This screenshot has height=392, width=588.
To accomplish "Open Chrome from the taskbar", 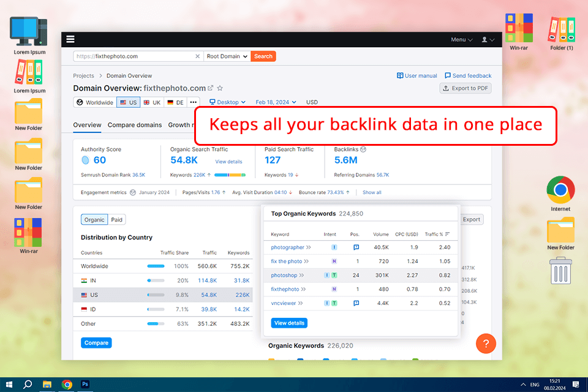I will tap(67, 385).
